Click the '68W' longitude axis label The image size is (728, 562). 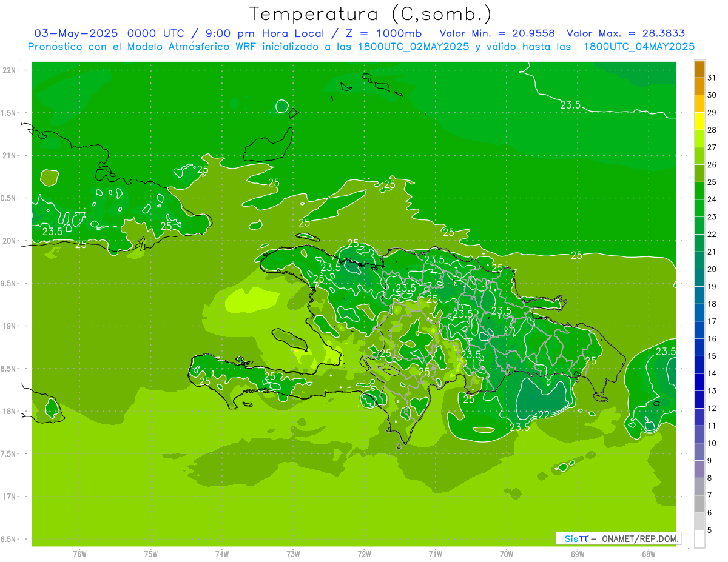point(649,554)
